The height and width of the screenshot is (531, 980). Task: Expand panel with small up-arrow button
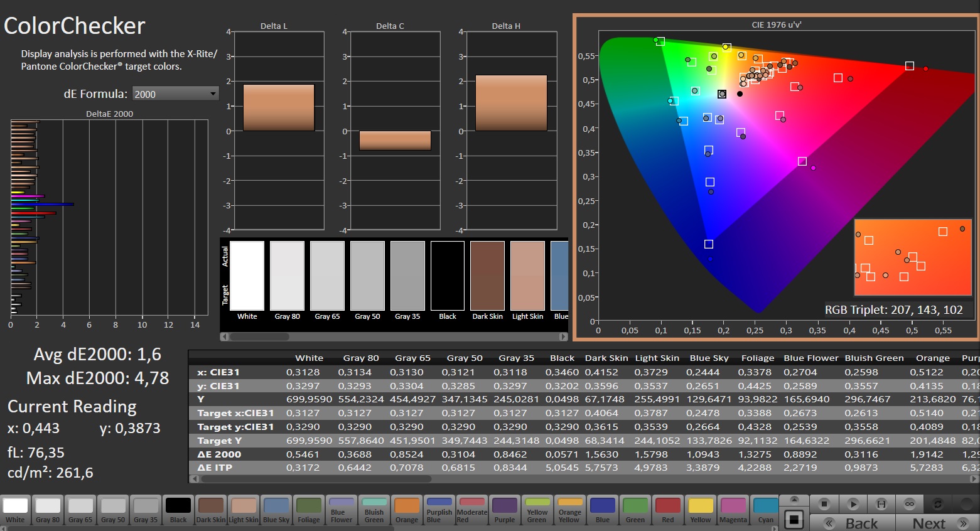tap(794, 500)
